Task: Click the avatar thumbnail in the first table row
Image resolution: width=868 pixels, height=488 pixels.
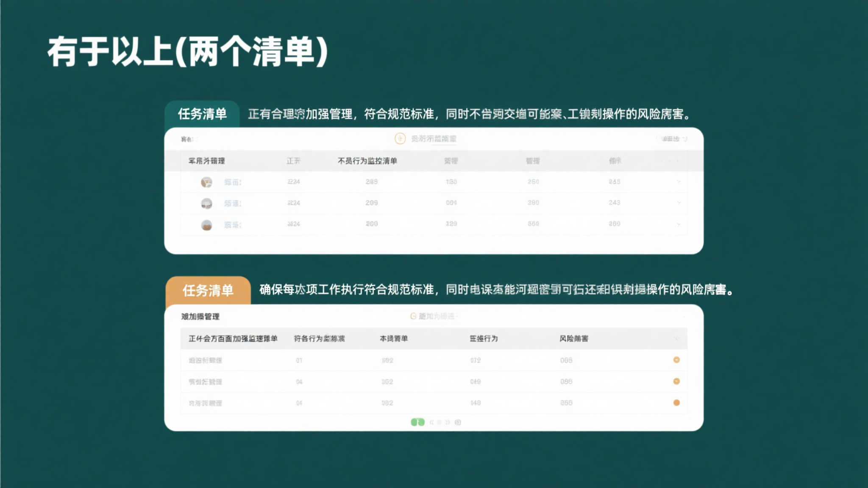Action: [x=206, y=182]
